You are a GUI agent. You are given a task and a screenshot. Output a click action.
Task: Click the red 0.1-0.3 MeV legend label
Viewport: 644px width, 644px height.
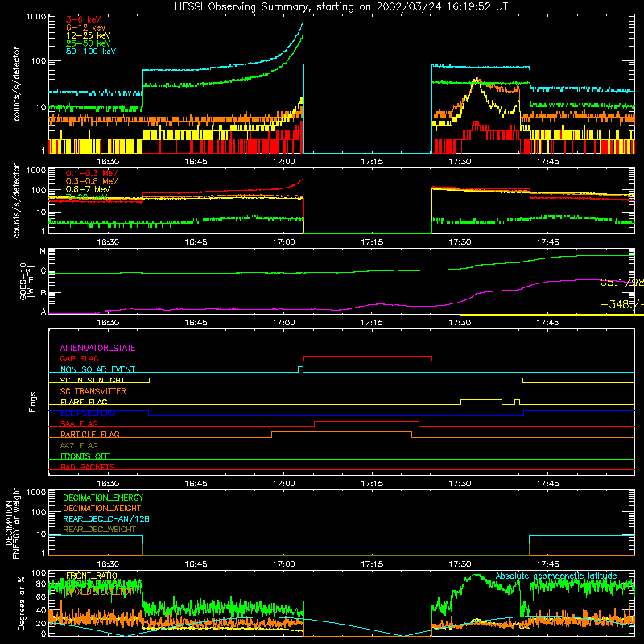[92, 173]
